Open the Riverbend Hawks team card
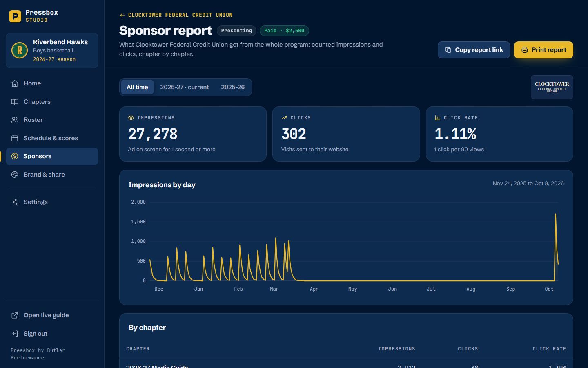Viewport: 588px width, 368px height. click(x=52, y=51)
